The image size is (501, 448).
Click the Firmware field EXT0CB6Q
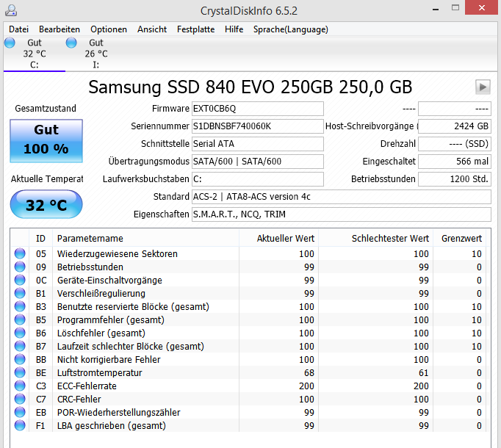(x=258, y=109)
